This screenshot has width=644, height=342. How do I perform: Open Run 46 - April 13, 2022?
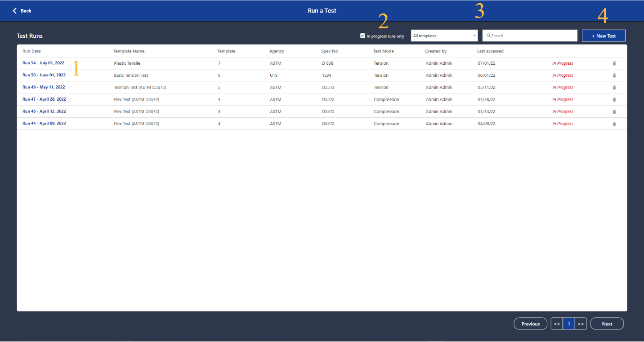(44, 111)
